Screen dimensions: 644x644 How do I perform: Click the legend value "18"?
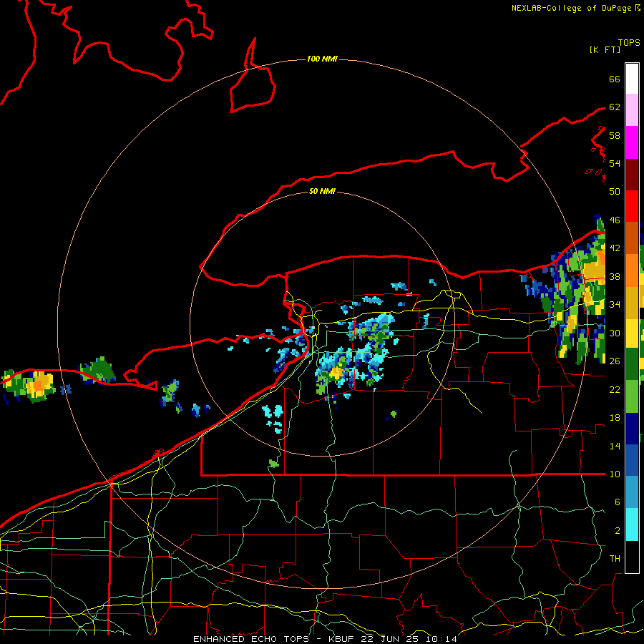tap(615, 418)
